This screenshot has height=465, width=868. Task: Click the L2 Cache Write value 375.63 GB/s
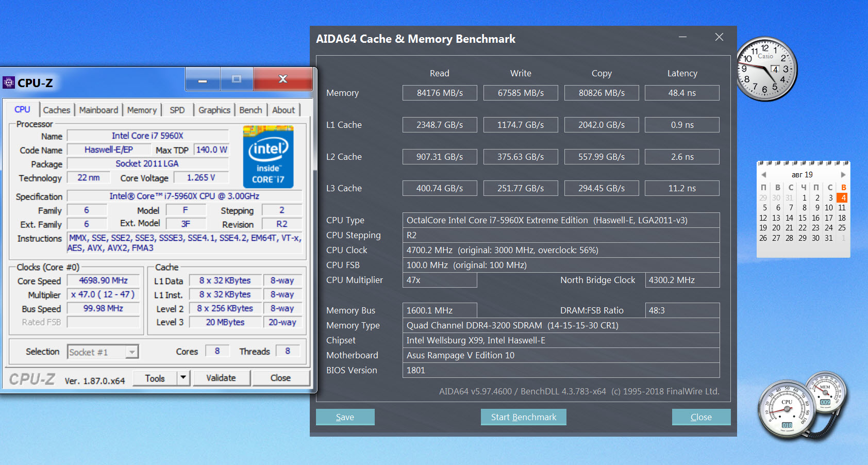point(521,157)
